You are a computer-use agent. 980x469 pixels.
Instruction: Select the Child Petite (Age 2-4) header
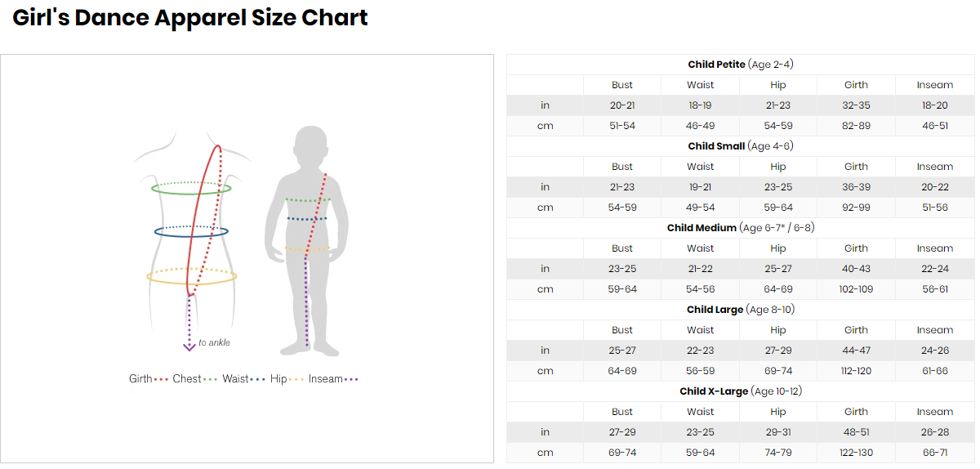pos(741,65)
